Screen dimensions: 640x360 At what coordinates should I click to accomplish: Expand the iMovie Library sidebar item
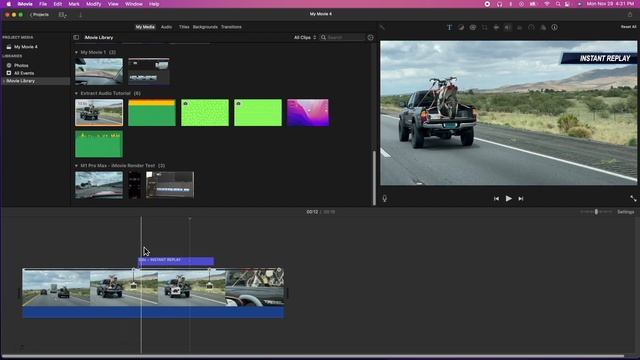click(x=4, y=81)
